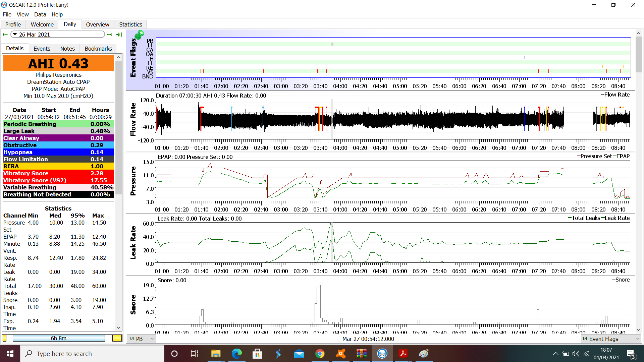Click the AHI 0.43 orange header
The image size is (644, 362).
(x=58, y=63)
